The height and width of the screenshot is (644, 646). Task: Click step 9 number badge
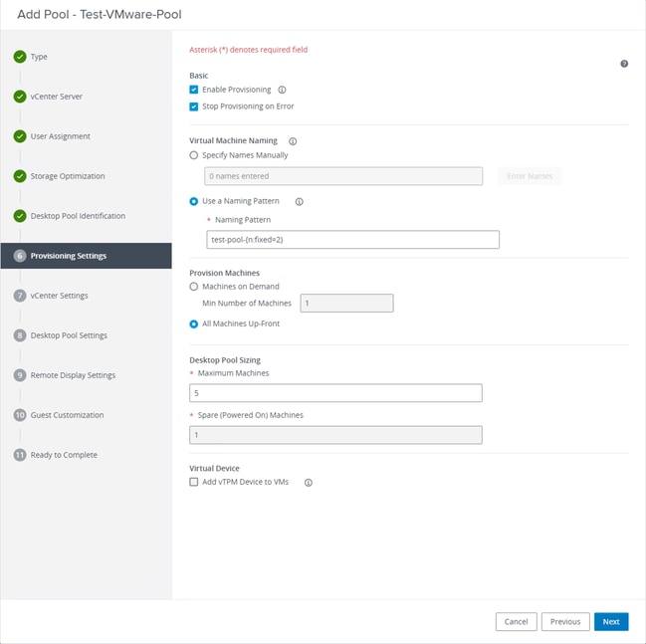point(20,375)
